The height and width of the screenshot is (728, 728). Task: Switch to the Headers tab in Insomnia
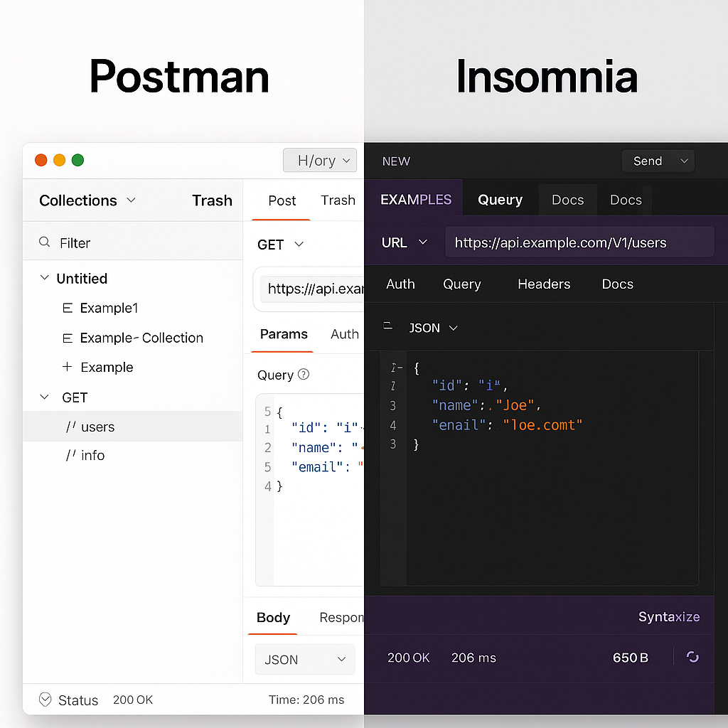click(x=544, y=284)
